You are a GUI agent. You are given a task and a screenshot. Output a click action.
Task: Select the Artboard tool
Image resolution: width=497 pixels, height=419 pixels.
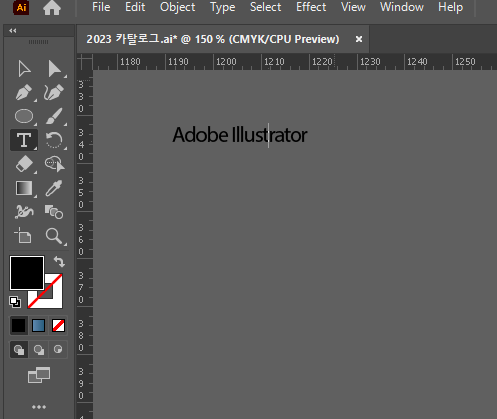tap(23, 235)
